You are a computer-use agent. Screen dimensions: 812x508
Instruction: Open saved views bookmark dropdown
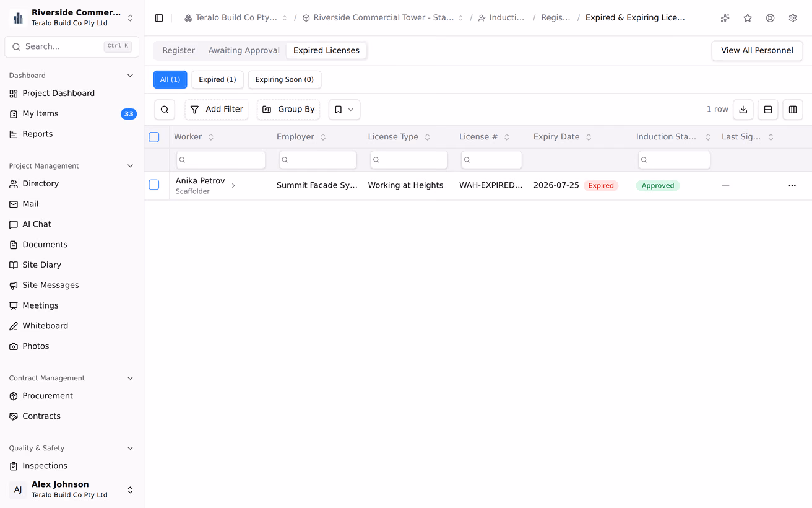tap(344, 110)
